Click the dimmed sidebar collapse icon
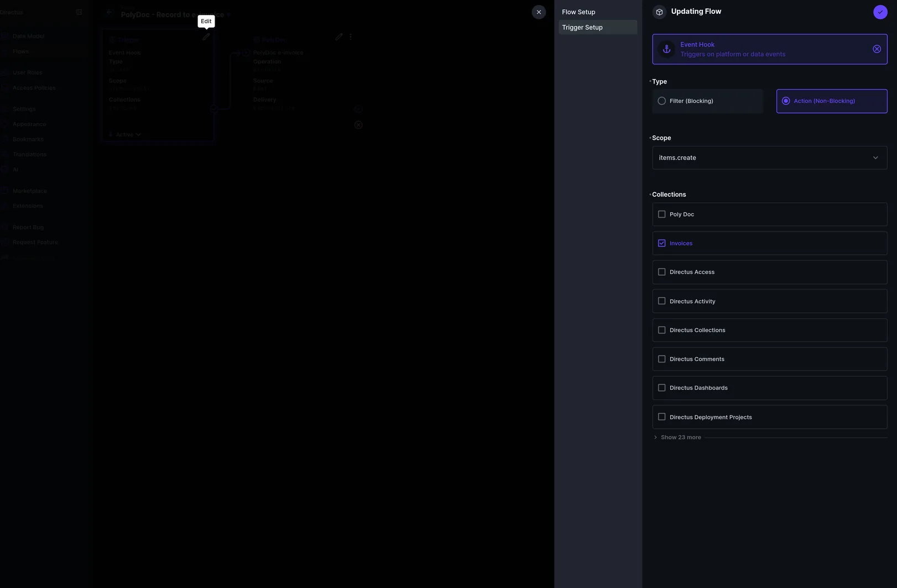 [x=79, y=12]
